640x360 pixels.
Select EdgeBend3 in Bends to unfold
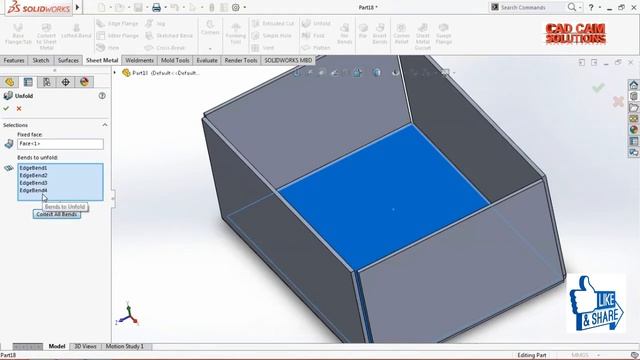click(33, 183)
